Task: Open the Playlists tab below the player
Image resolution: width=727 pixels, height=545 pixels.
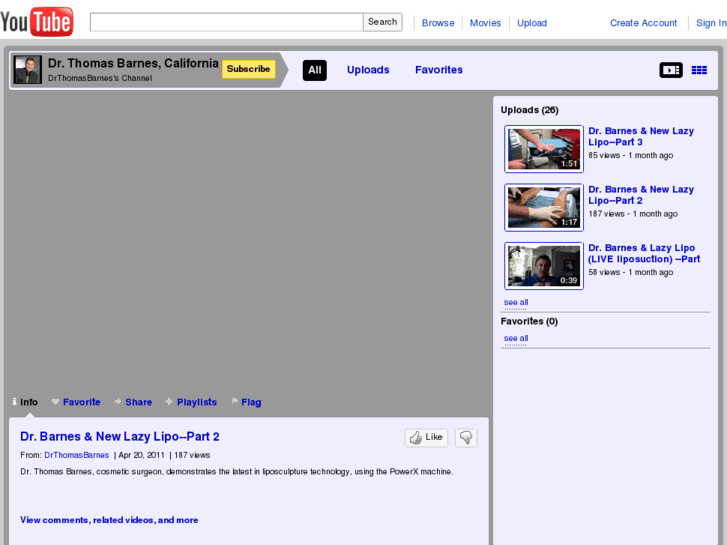Action: (x=191, y=402)
